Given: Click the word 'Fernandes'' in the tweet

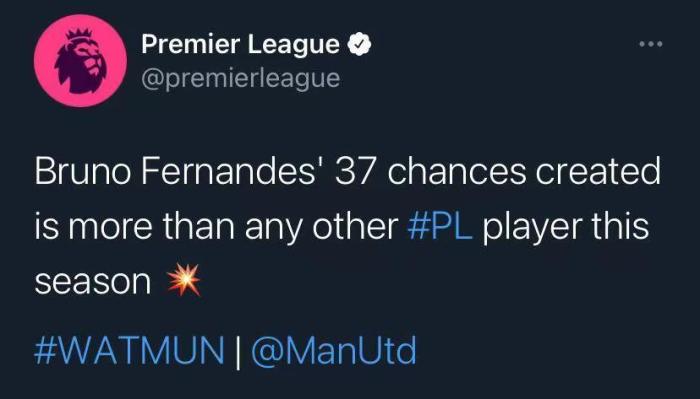Looking at the screenshot, I should [x=235, y=171].
